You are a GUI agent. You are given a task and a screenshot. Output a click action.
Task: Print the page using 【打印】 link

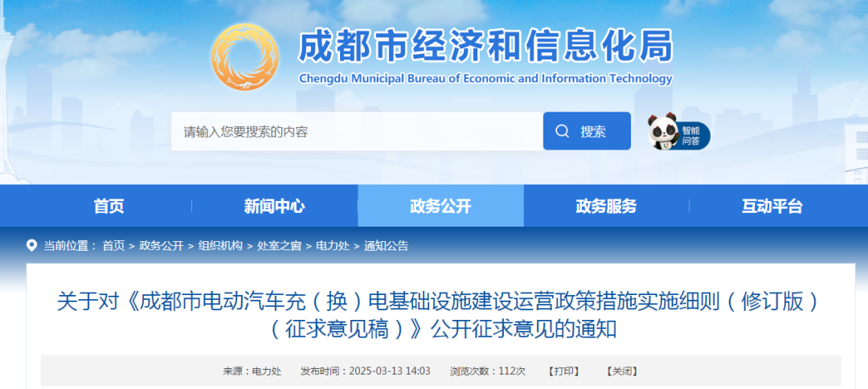pos(563,371)
